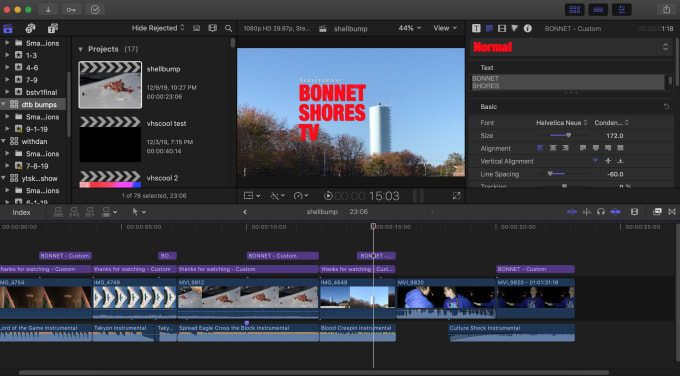The width and height of the screenshot is (680, 376).
Task: Toggle audio skimming waveform icon
Action: tap(586, 212)
